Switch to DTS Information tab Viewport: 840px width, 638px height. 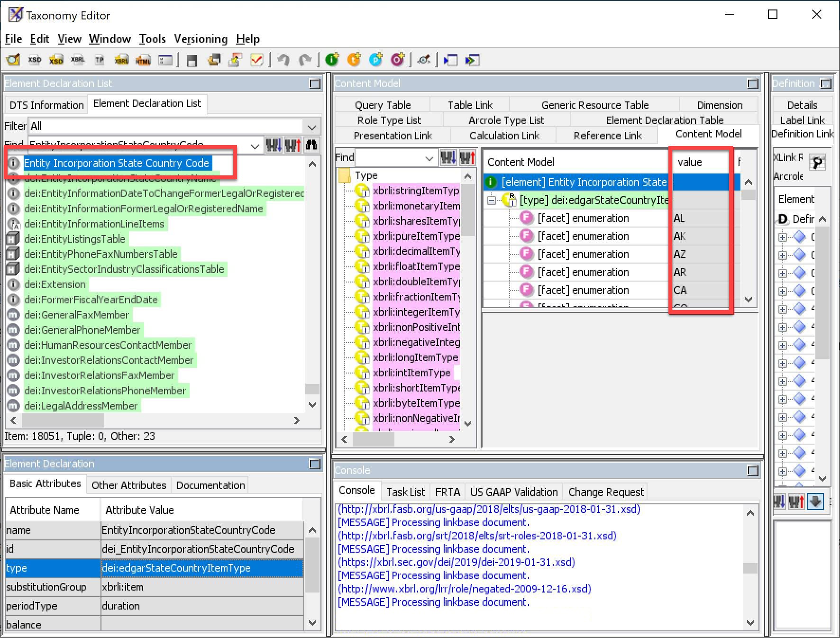(46, 105)
